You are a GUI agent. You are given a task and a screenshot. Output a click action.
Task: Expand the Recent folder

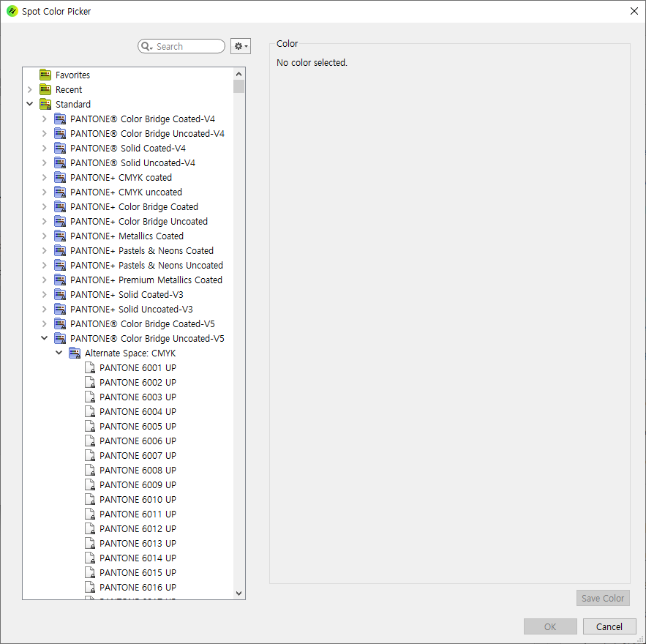(30, 89)
